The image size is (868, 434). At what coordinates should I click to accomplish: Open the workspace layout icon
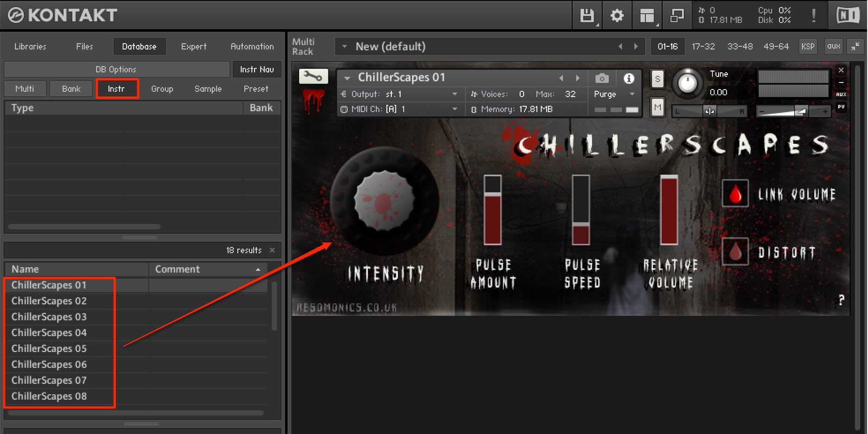tap(647, 16)
